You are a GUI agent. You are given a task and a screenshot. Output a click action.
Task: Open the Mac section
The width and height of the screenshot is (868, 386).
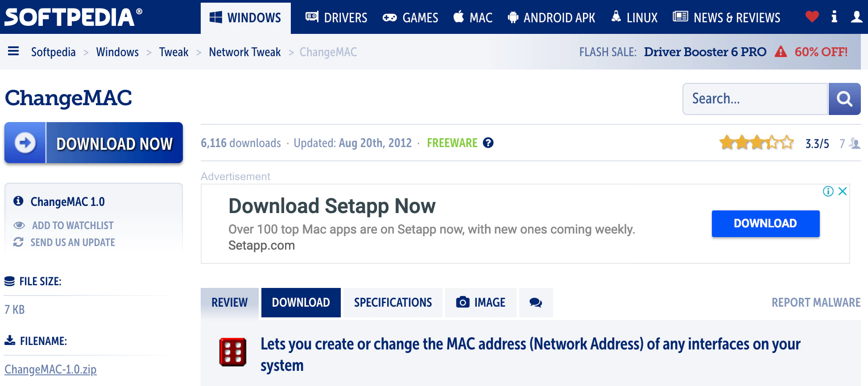point(473,18)
